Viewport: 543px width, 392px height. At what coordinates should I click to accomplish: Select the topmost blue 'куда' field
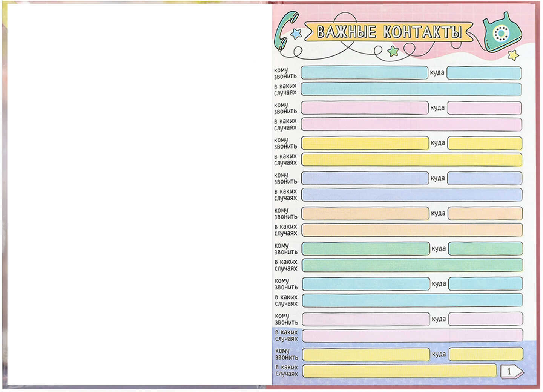click(484, 73)
